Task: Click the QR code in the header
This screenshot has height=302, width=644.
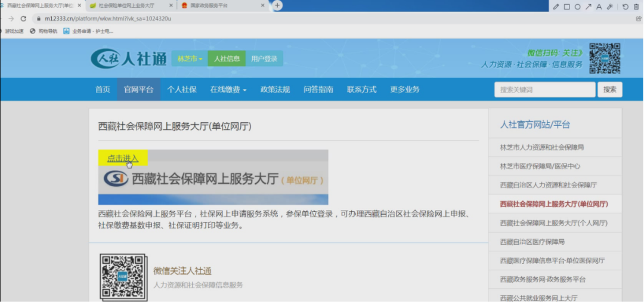Action: [x=605, y=58]
